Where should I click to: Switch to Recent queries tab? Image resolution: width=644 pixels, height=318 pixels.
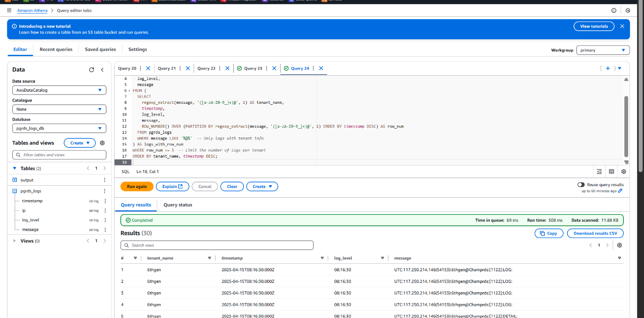(56, 50)
